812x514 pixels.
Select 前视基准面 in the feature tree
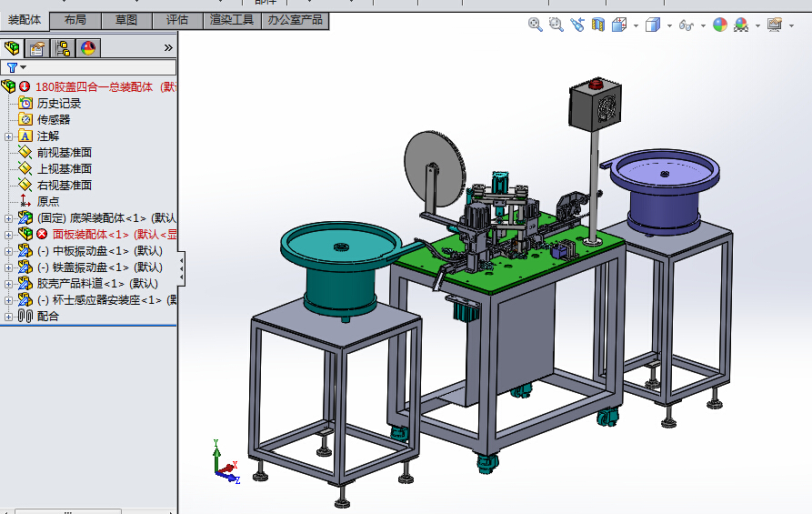point(64,153)
